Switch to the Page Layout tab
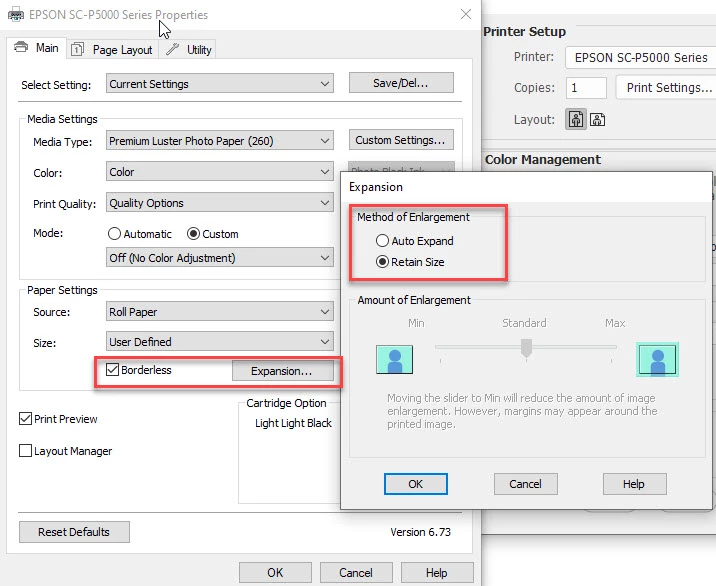This screenshot has height=586, width=716. click(x=112, y=50)
